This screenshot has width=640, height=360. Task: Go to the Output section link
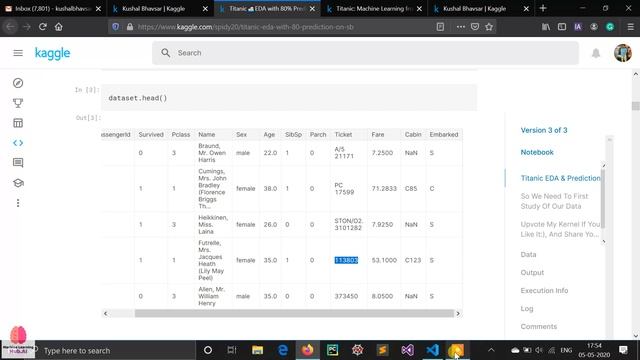[x=532, y=272]
